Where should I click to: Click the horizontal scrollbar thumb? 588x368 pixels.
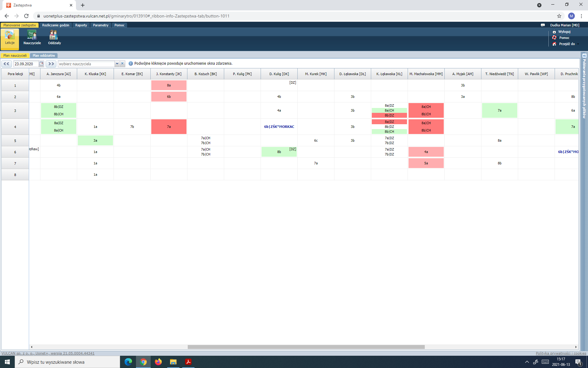[306, 347]
